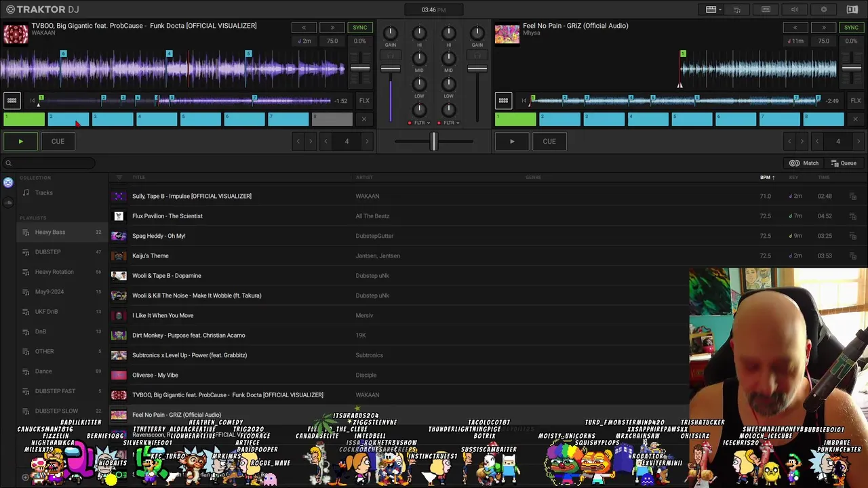
Task: Open the record settings icon in header
Action: [x=823, y=9]
